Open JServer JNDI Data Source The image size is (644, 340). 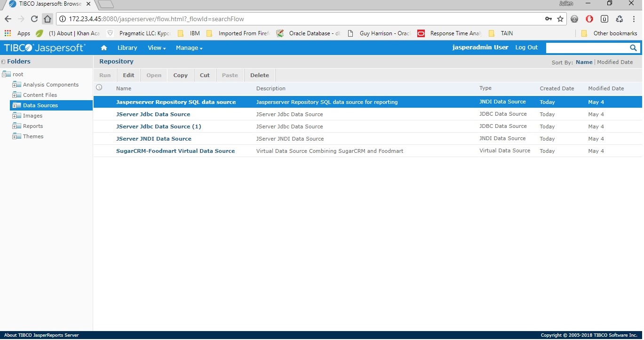click(x=154, y=139)
